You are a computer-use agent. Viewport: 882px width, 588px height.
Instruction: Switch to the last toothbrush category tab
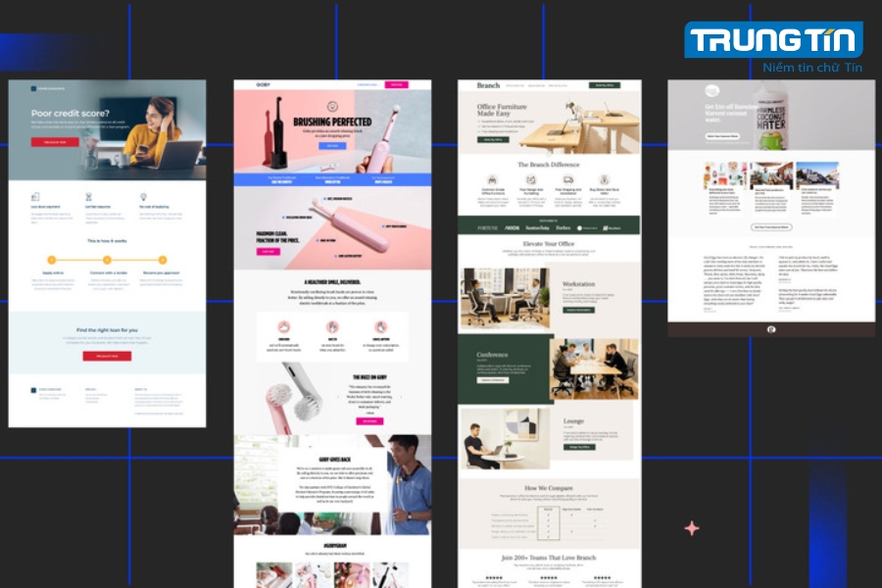click(384, 178)
